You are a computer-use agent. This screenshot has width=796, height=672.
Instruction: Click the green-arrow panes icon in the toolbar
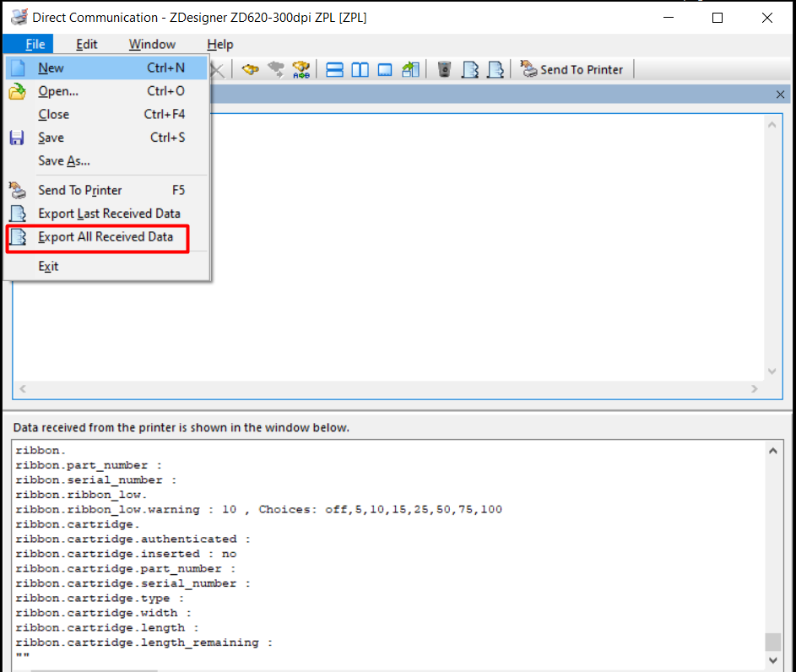[411, 69]
